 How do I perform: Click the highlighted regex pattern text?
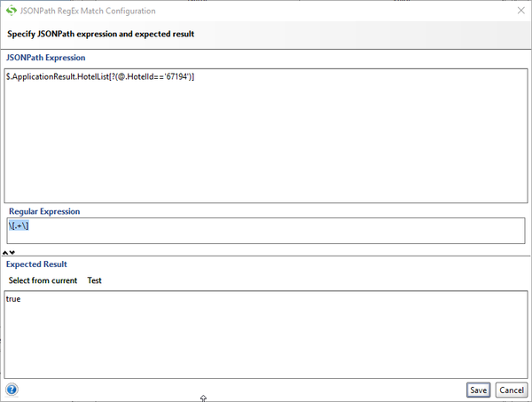pos(20,225)
